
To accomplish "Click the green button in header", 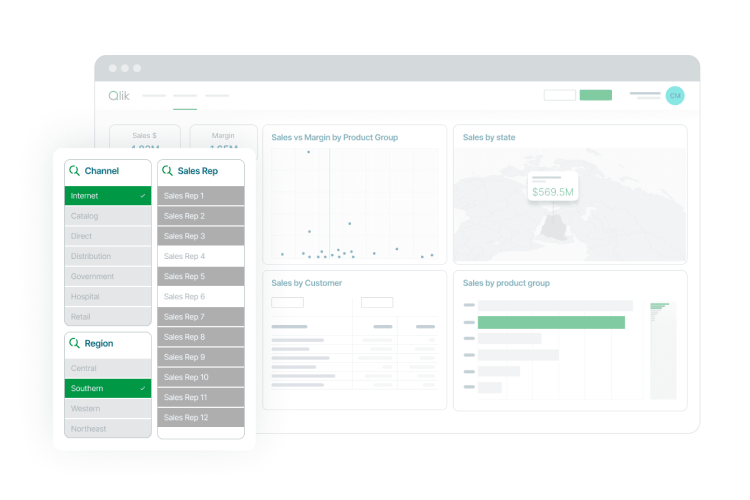I will coord(596,95).
